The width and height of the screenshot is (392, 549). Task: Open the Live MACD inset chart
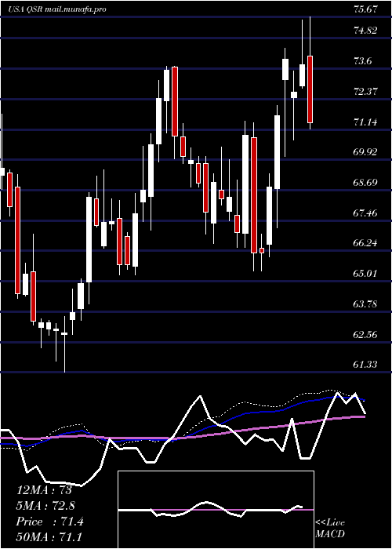(216, 510)
